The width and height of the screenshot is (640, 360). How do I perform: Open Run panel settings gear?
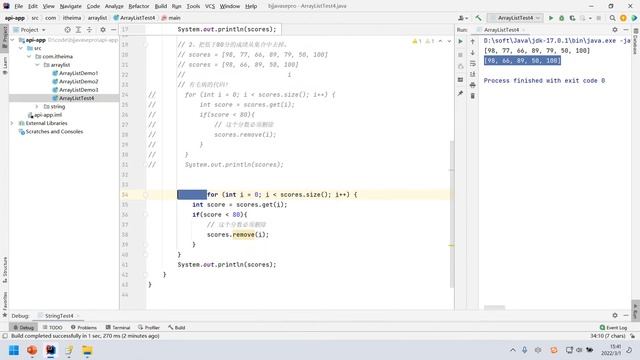pyautogui.click(x=615, y=30)
